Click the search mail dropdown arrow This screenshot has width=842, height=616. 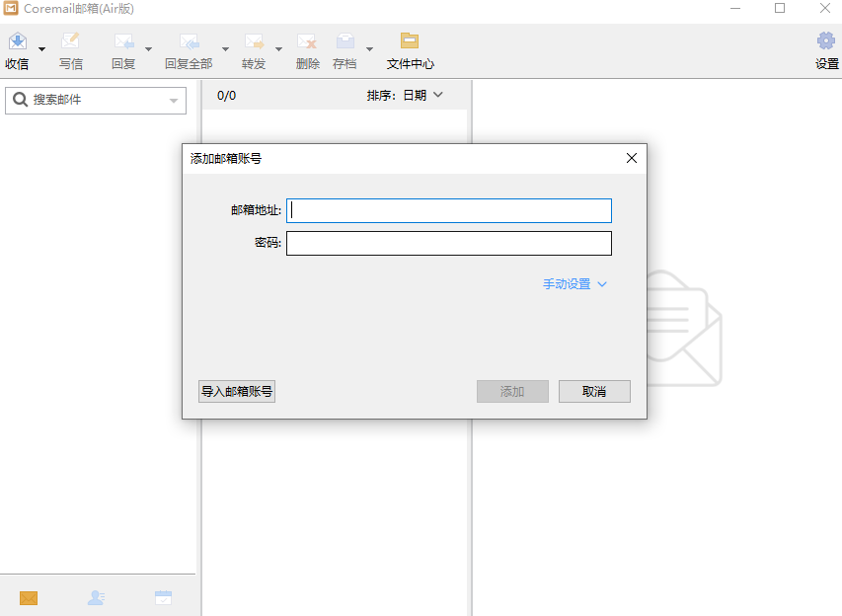[173, 100]
